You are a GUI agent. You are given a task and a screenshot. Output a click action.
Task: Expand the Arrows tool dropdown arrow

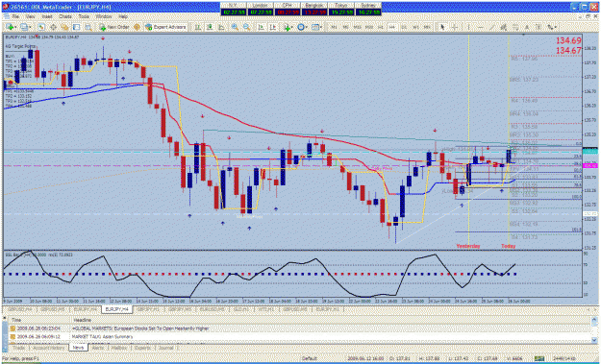556,27
